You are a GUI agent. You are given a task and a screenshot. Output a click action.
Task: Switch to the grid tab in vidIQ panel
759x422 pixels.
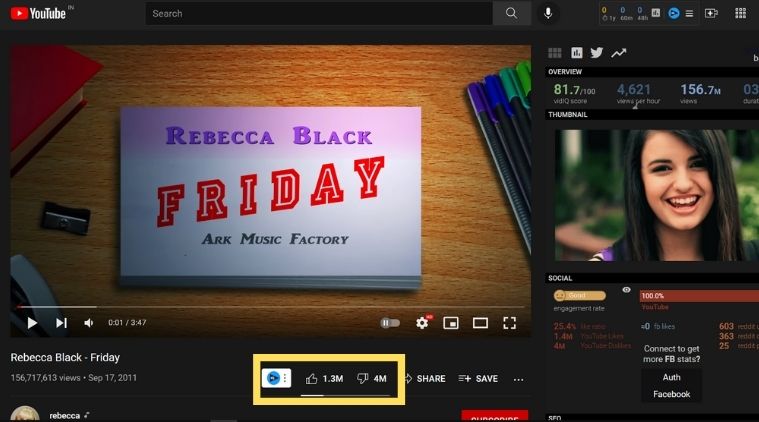[555, 53]
